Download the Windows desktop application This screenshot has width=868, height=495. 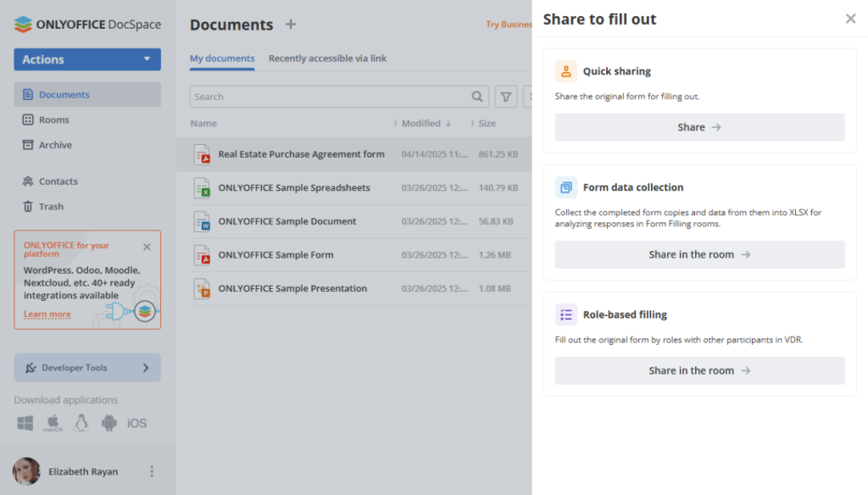pyautogui.click(x=25, y=423)
